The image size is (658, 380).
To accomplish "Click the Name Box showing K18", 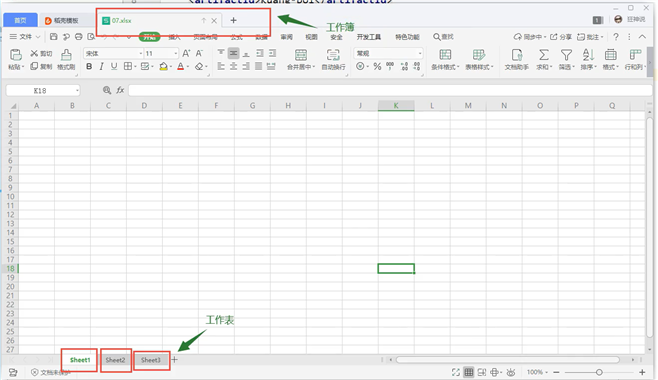I will pos(42,90).
